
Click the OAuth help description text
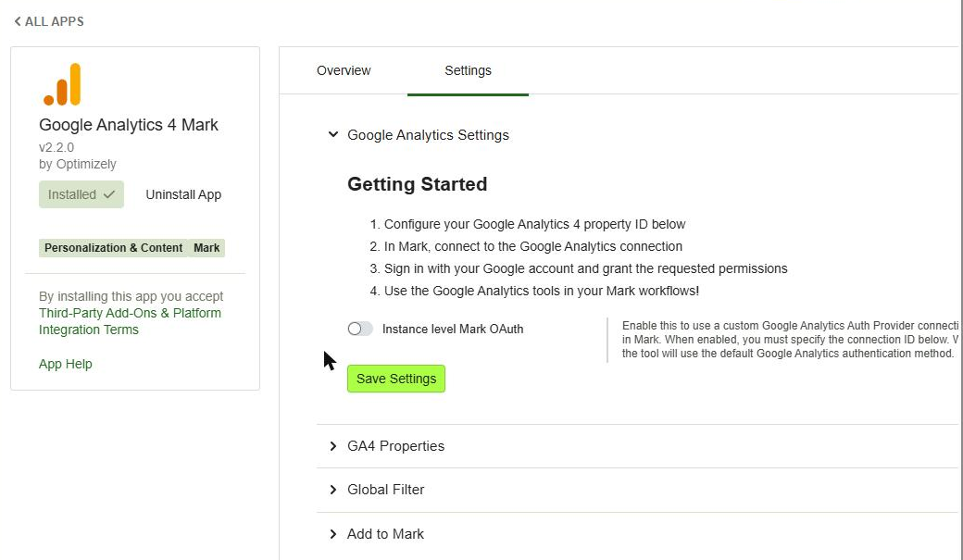790,340
